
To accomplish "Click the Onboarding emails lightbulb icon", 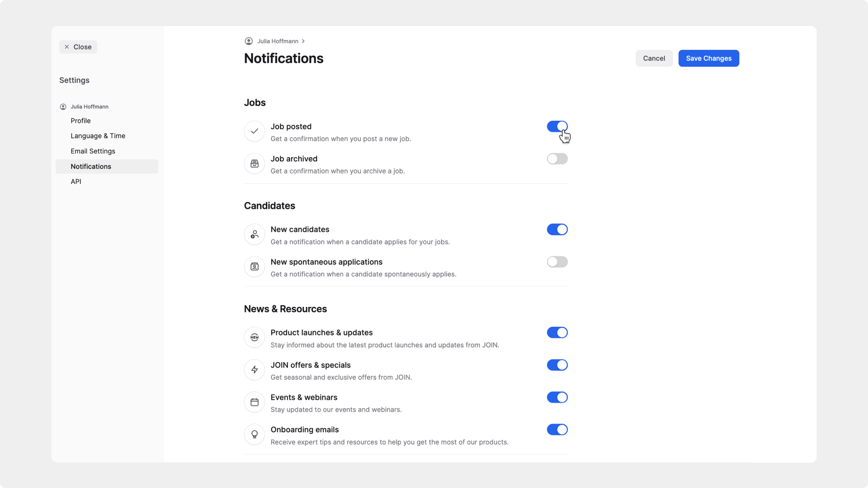I will point(254,435).
